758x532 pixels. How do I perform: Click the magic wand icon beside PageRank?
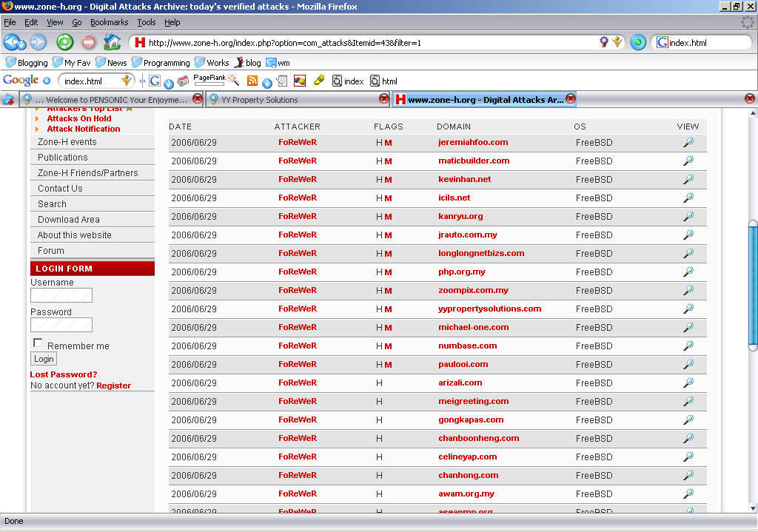tap(234, 80)
